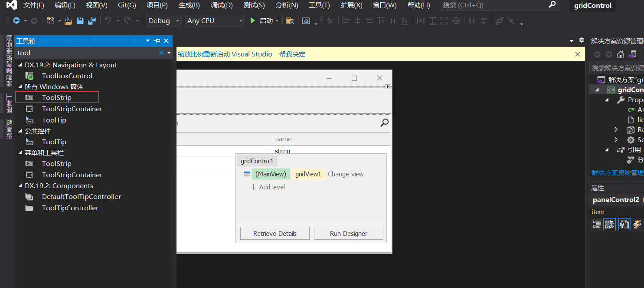Viewport: 644px width, 288px height.
Task: Click the Categorized icon in Properties
Action: click(597, 224)
